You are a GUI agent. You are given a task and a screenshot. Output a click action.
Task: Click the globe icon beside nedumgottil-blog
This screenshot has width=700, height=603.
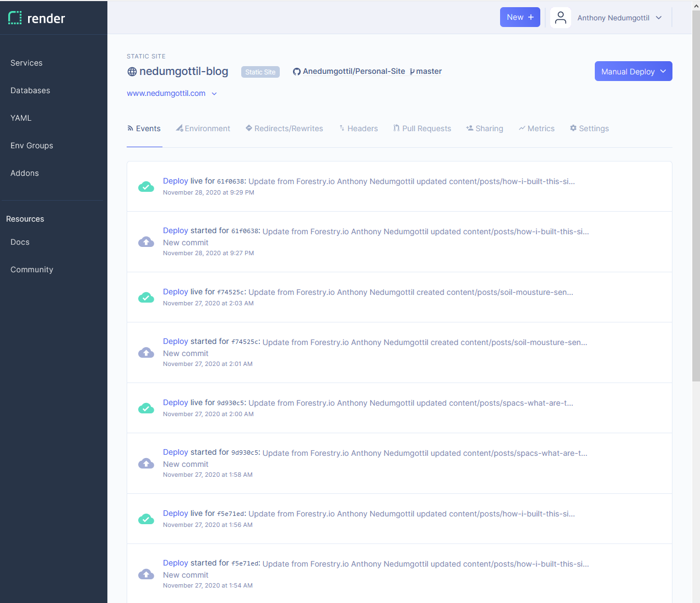tap(132, 72)
